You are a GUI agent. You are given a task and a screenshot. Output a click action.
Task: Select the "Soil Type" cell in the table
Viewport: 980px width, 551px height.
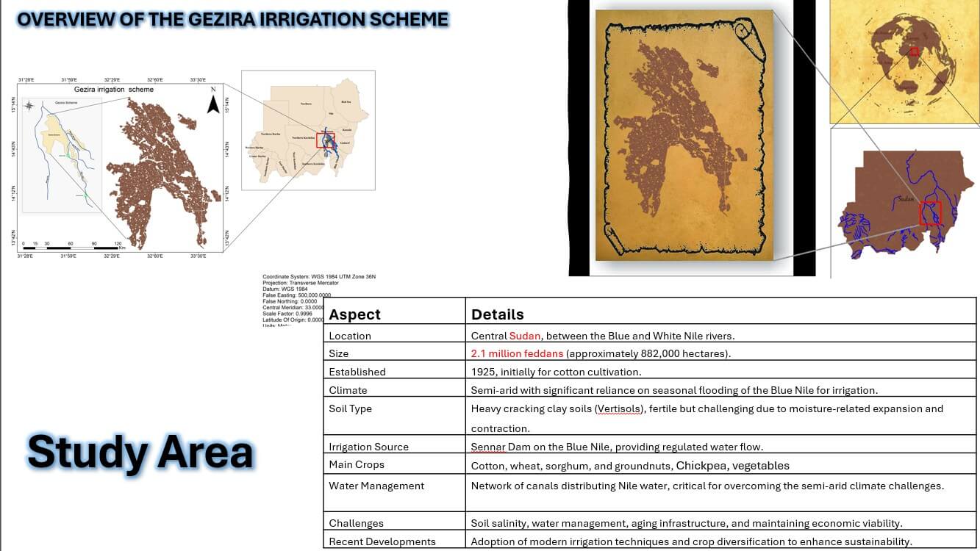[x=394, y=416]
